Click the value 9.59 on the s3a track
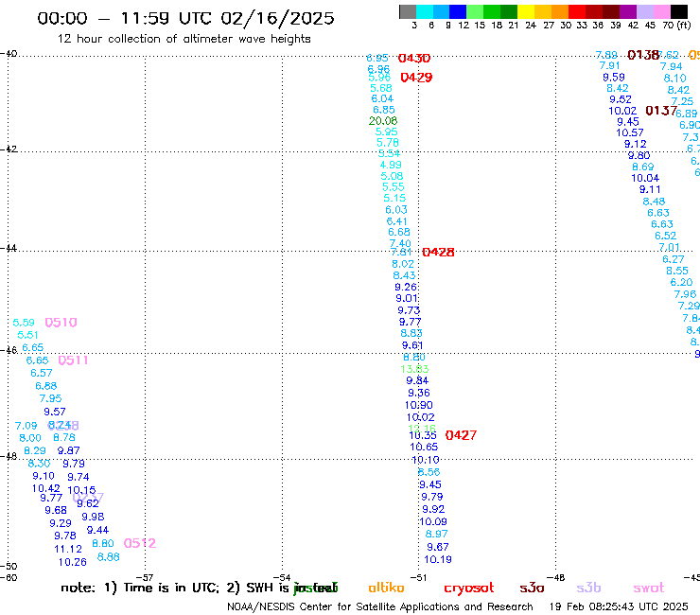700x615 pixels. tap(614, 78)
